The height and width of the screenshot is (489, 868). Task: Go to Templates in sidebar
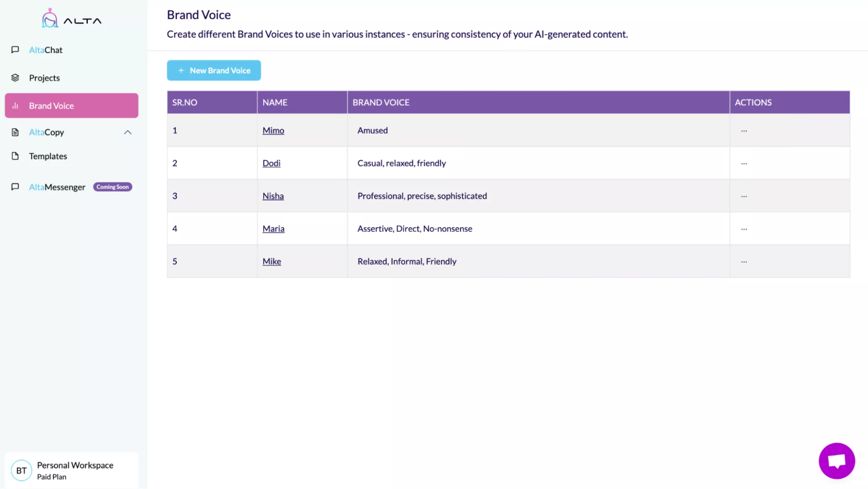click(48, 156)
